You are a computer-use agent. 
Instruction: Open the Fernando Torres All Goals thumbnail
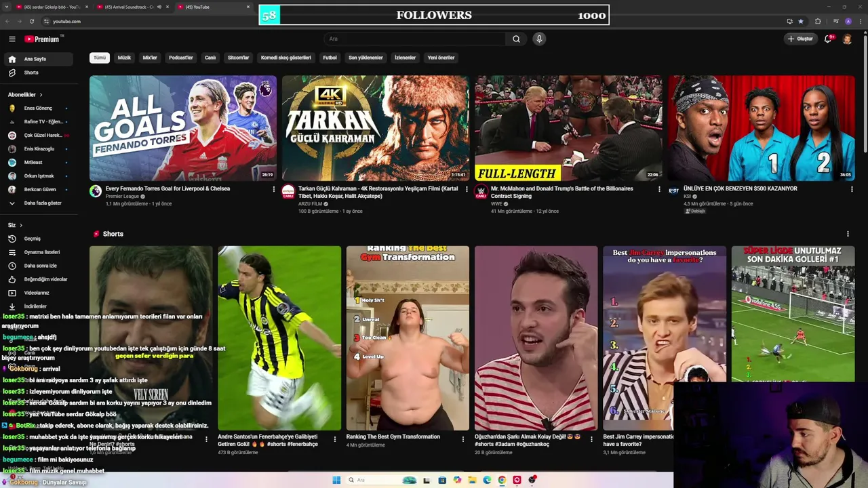click(183, 128)
